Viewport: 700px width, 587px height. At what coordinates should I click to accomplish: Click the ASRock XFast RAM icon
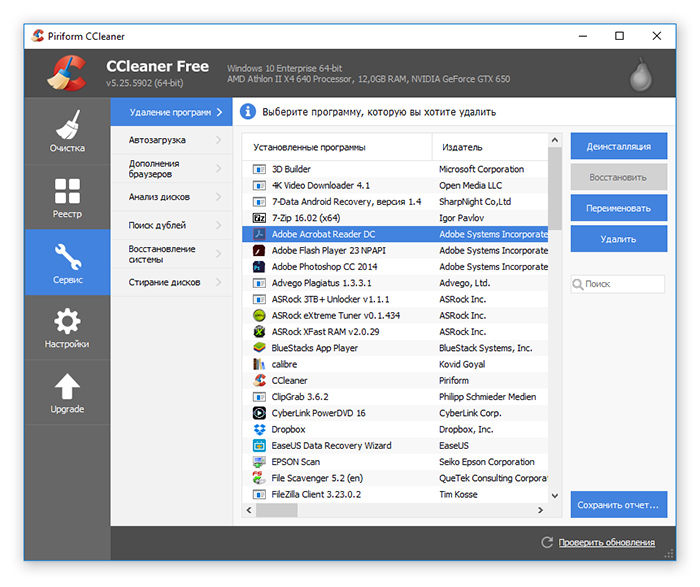[259, 332]
